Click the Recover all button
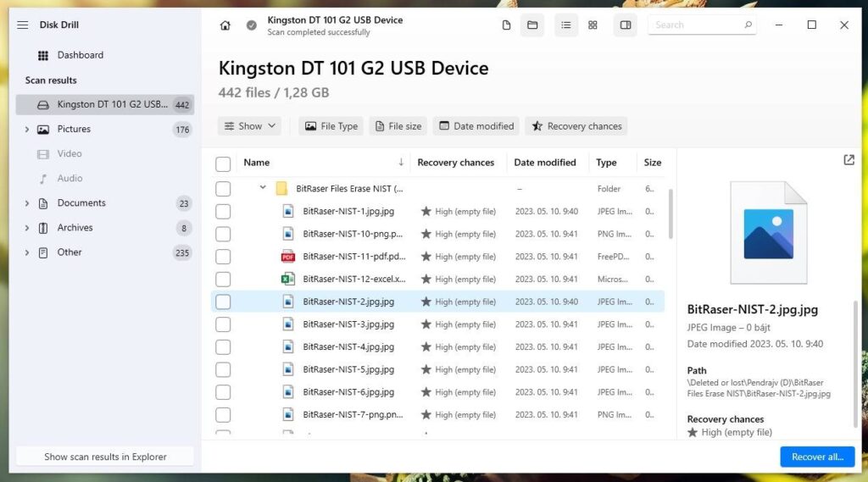 [817, 457]
